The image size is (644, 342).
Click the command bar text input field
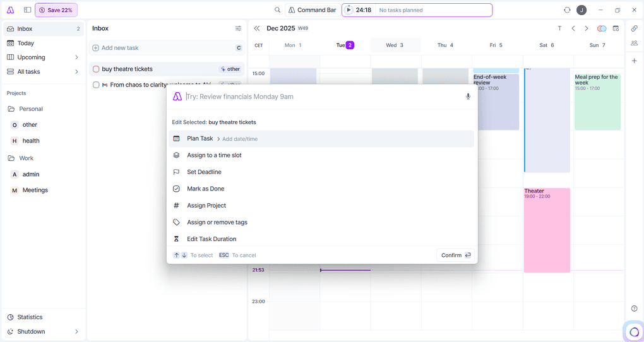[322, 97]
